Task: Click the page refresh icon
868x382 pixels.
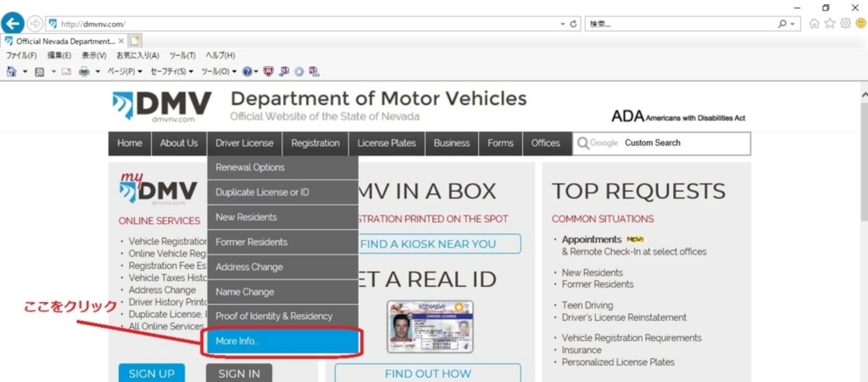Action: (573, 24)
